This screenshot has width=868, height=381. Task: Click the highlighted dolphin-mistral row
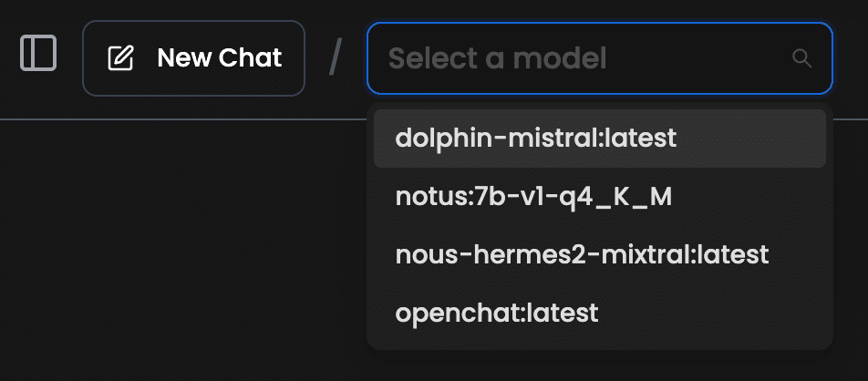click(600, 139)
